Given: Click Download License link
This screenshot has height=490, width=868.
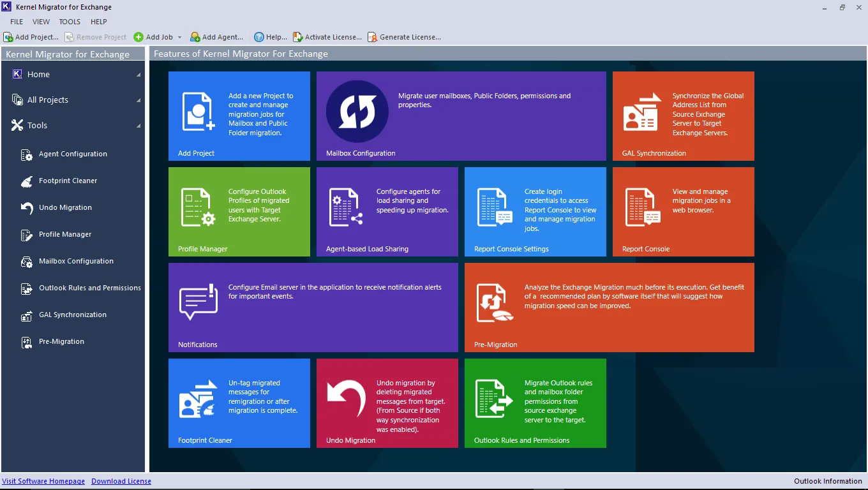Looking at the screenshot, I should click(121, 481).
